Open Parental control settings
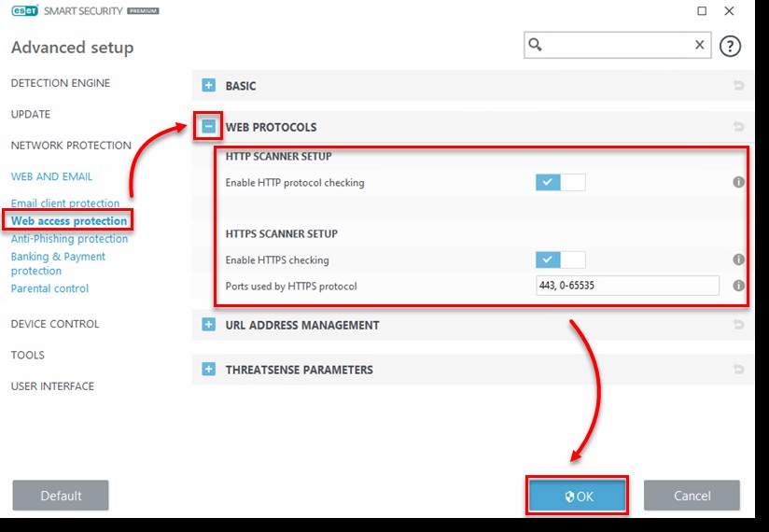Screen dimensions: 769x532 (49, 288)
